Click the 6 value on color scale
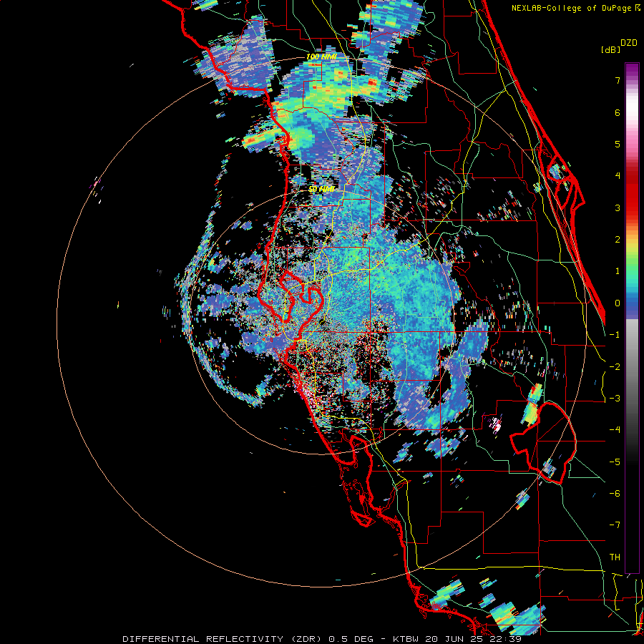This screenshot has height=644, width=644. [618, 112]
